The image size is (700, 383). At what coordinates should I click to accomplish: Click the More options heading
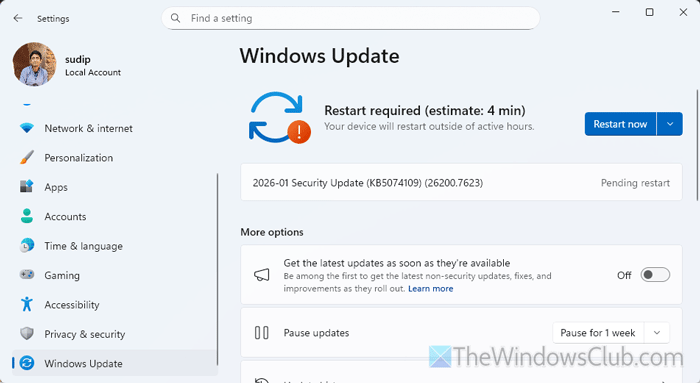[272, 232]
